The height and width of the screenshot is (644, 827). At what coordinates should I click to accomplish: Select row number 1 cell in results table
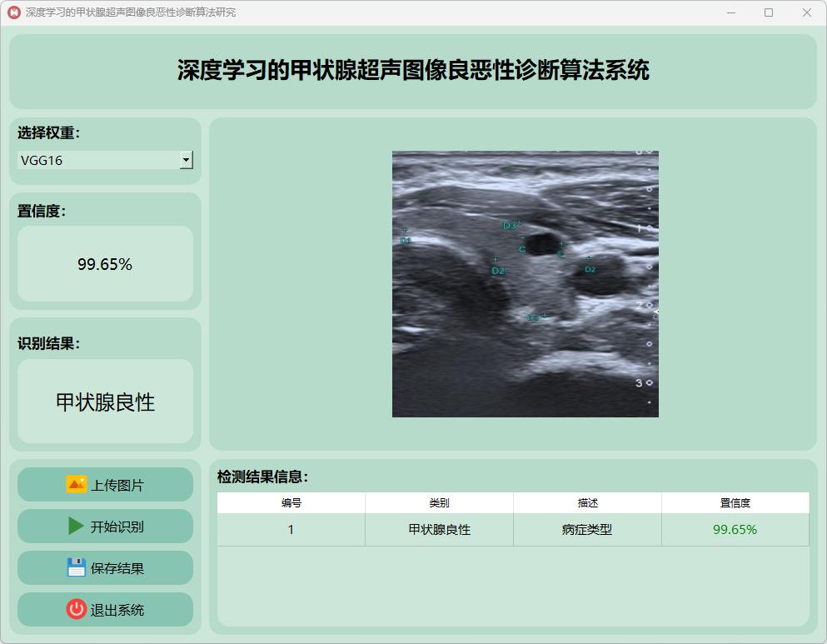(291, 530)
